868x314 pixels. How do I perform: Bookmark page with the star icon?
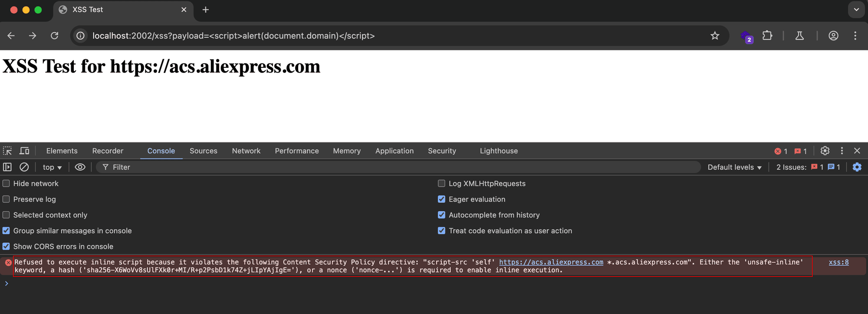tap(715, 36)
